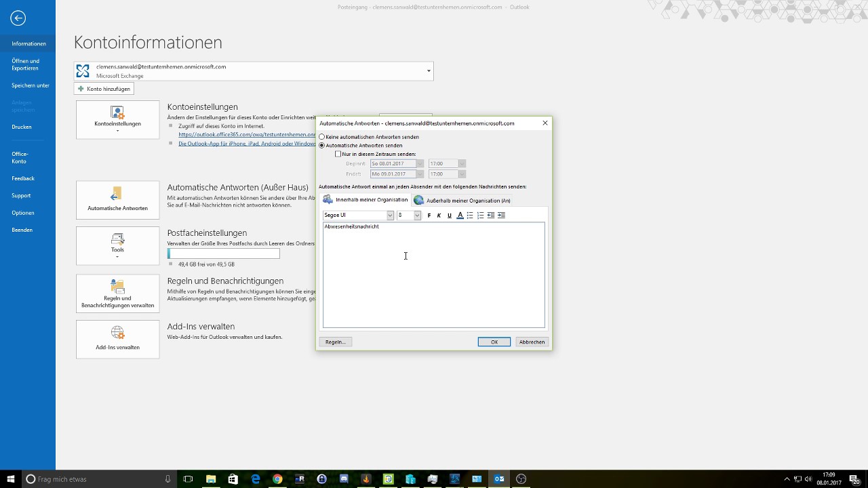Open the font size dropdown
Viewport: 868px width, 488px height.
[417, 216]
